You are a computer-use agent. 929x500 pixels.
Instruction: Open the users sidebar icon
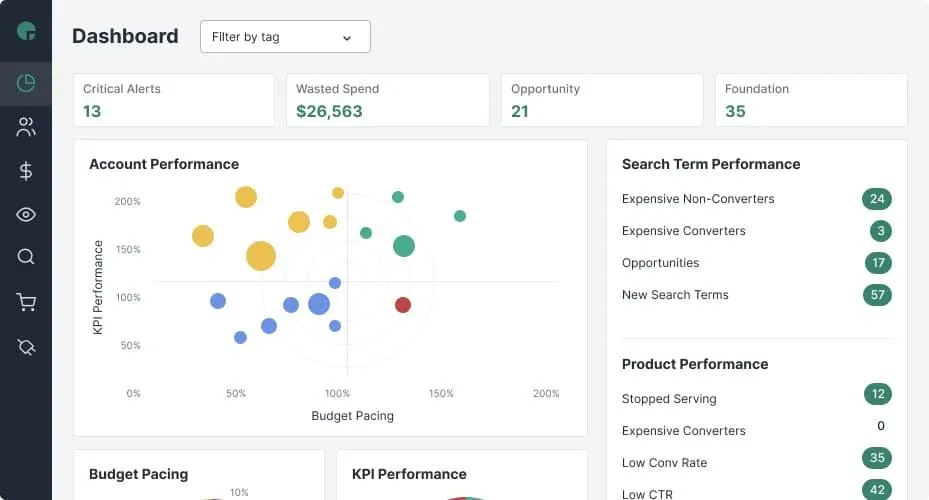point(26,127)
